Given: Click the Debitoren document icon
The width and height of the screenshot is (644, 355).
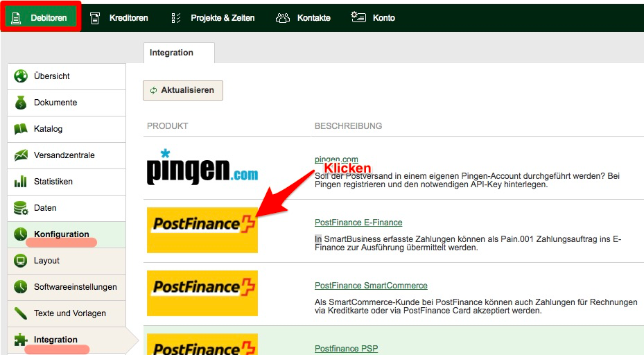Looking at the screenshot, I should [x=16, y=18].
